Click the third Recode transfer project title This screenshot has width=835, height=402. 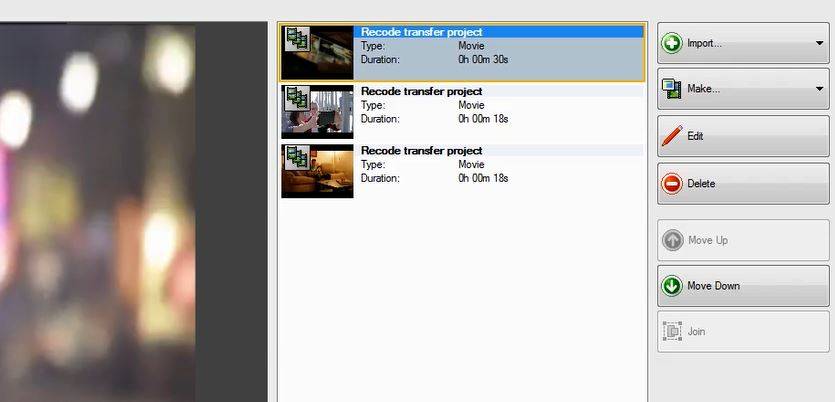422,151
